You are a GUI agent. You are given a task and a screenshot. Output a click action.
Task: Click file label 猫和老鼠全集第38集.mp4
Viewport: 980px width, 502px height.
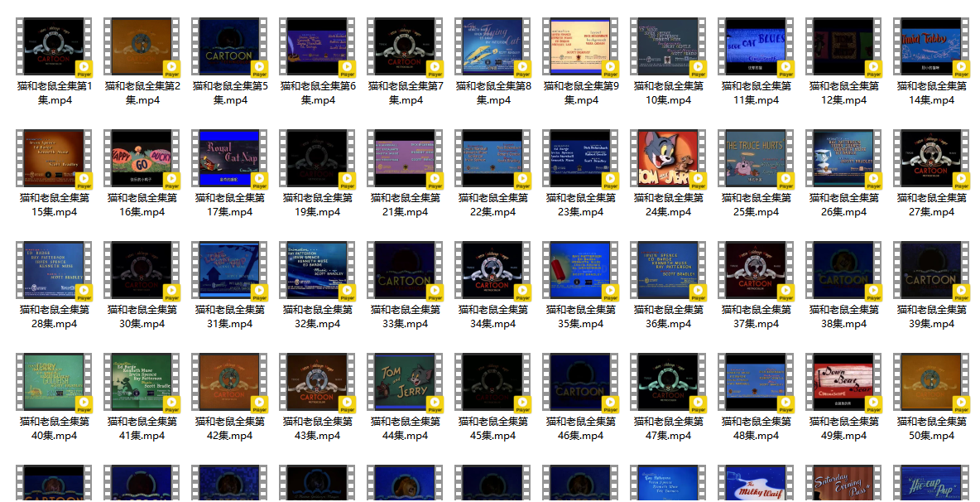click(843, 316)
